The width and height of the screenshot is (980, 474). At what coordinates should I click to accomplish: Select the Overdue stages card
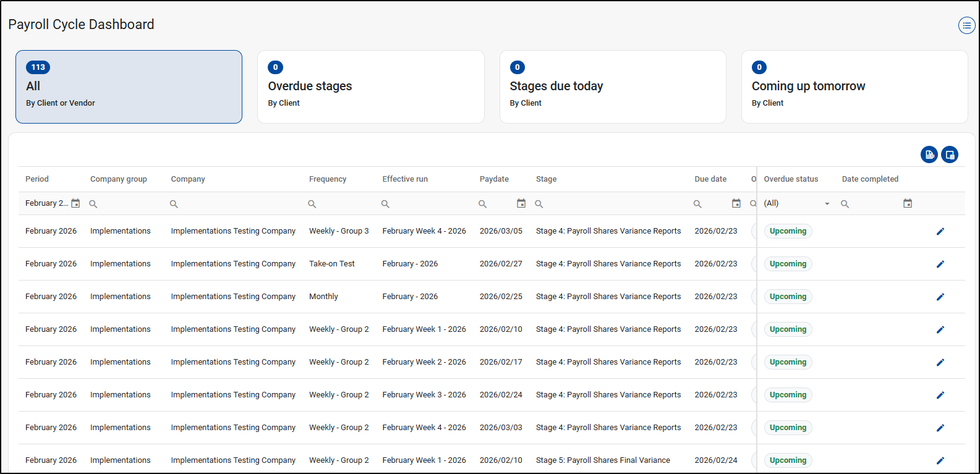(x=370, y=87)
